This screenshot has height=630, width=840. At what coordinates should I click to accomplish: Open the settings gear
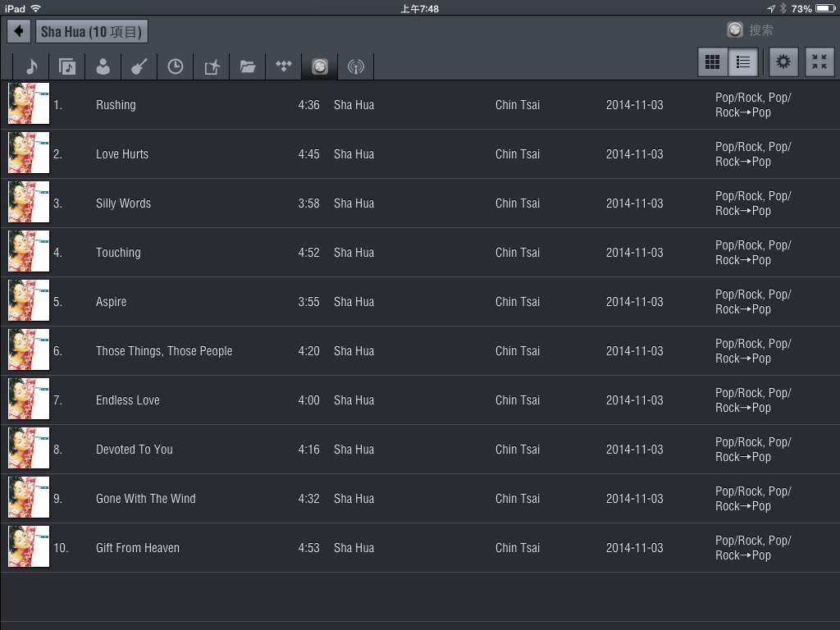coord(783,62)
